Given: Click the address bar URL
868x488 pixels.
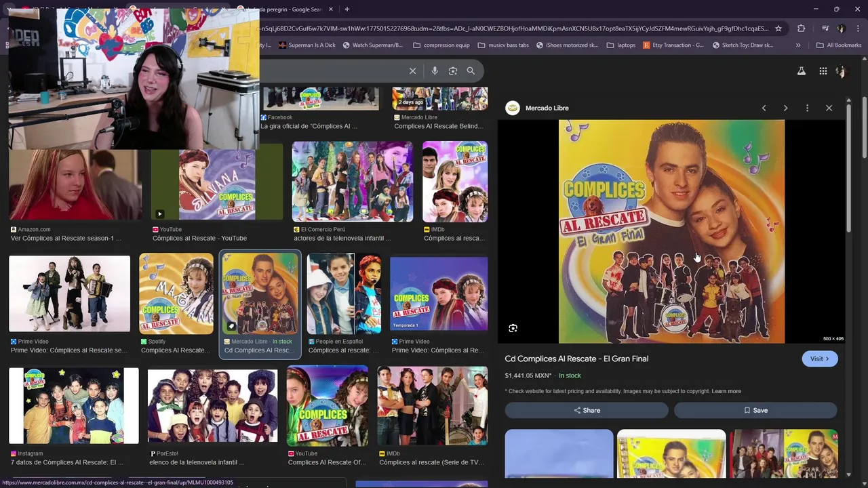Looking at the screenshot, I should click(x=514, y=28).
